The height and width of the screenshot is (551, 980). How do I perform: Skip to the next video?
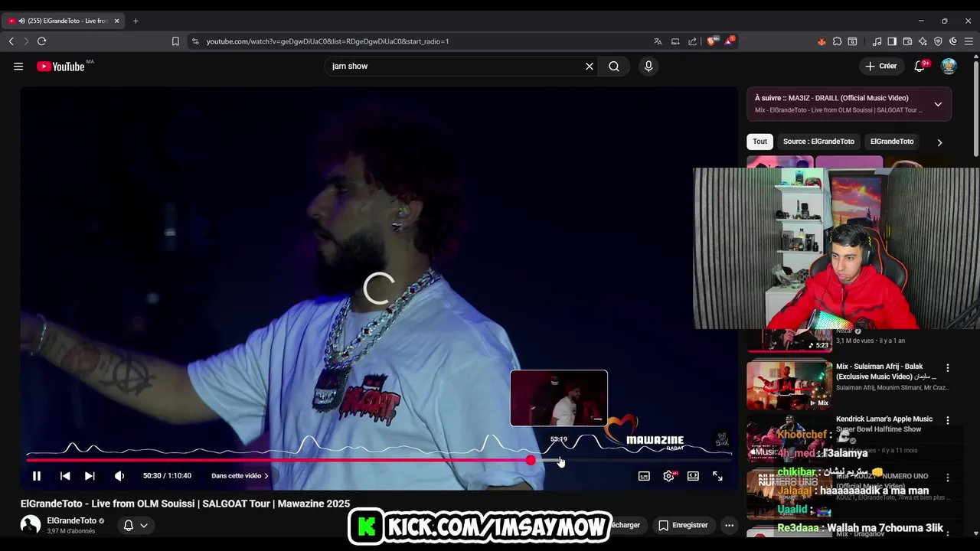pyautogui.click(x=90, y=476)
